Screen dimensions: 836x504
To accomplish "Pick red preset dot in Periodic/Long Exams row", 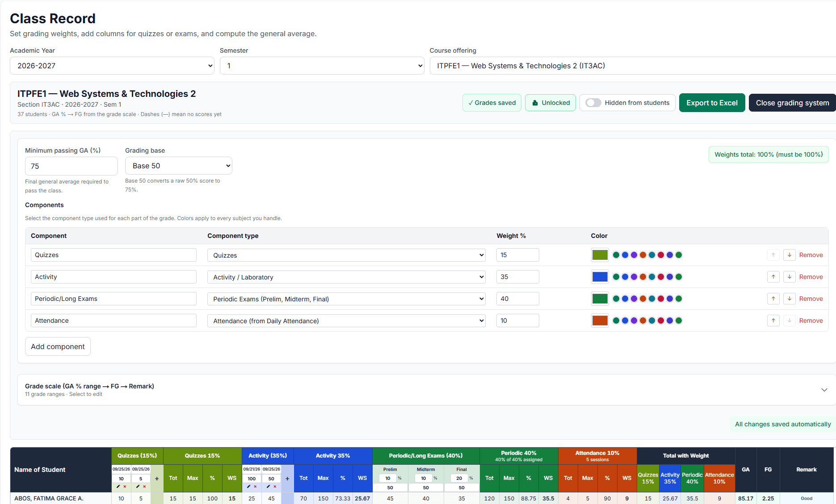I will [x=661, y=299].
